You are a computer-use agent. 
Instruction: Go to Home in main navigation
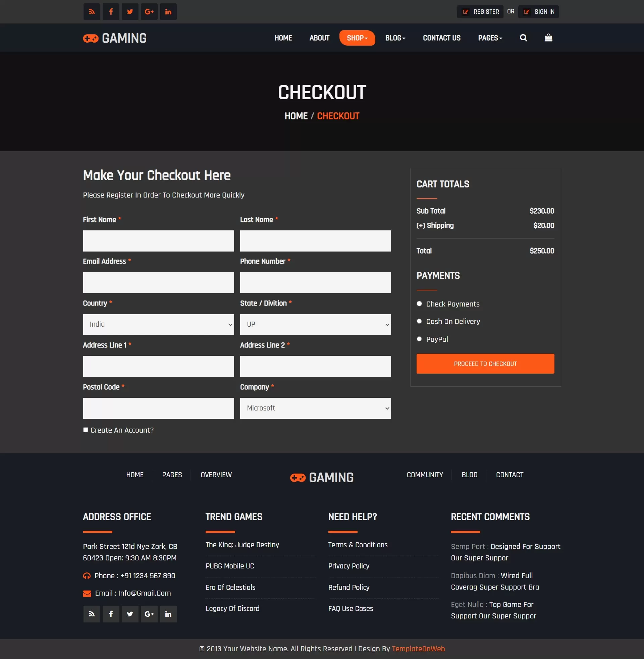click(283, 38)
